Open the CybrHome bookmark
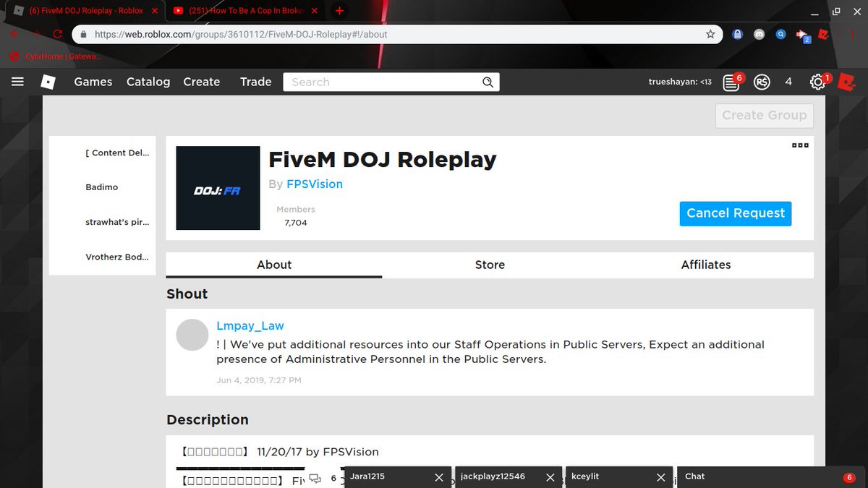Image resolution: width=868 pixels, height=488 pixels. pyautogui.click(x=56, y=56)
